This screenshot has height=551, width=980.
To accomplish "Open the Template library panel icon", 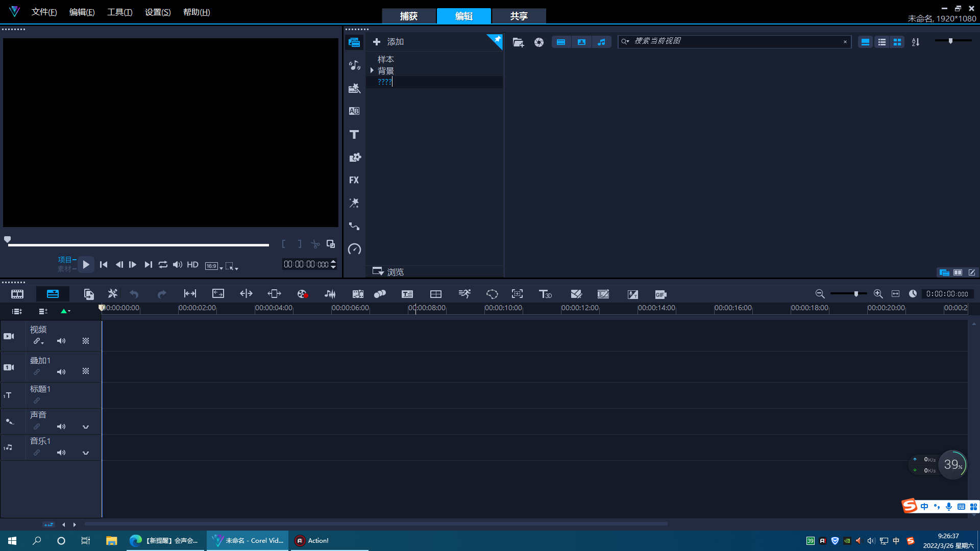I will pyautogui.click(x=354, y=88).
